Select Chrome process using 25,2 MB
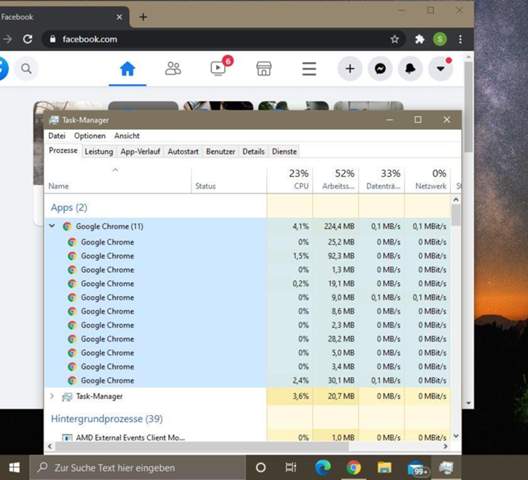This screenshot has height=480, width=528. coord(248,242)
